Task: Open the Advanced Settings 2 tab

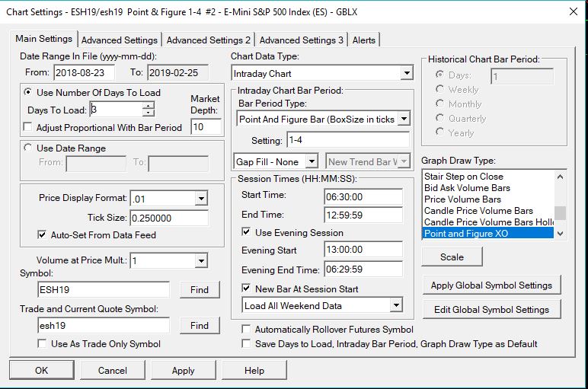Action: point(208,40)
